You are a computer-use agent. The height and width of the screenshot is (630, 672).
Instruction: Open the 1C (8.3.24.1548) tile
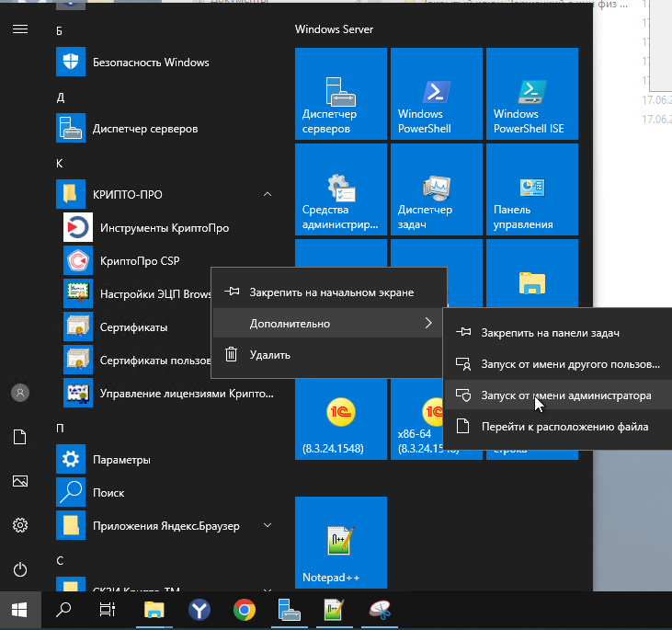[341, 420]
